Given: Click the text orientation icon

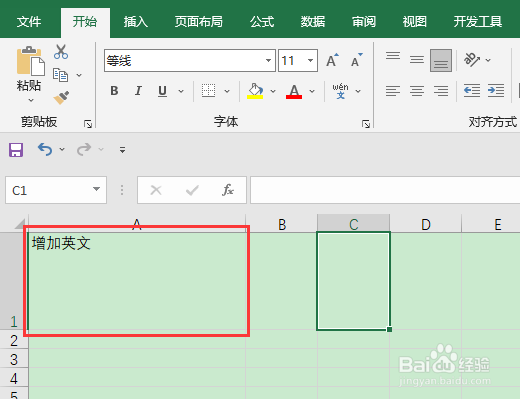Looking at the screenshot, I should pyautogui.click(x=471, y=60).
